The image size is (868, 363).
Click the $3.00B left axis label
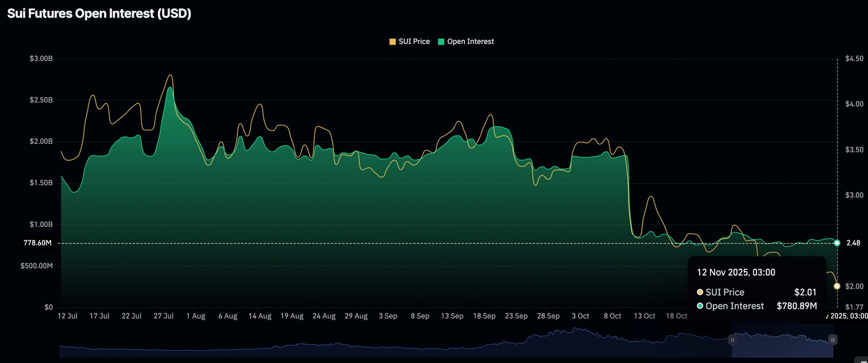point(41,59)
